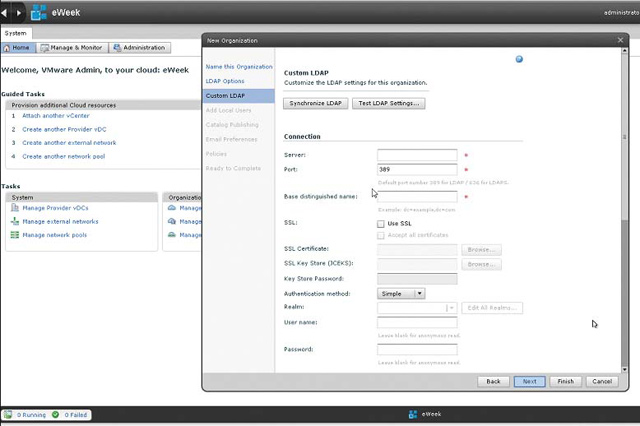Click the Add Local Users step
Screen dimensions: 640x426
pyautogui.click(x=228, y=110)
